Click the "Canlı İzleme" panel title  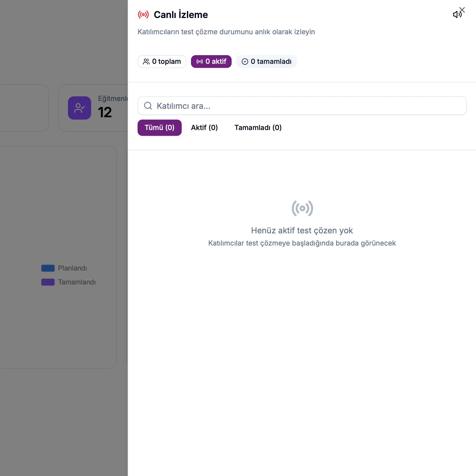coord(181,15)
